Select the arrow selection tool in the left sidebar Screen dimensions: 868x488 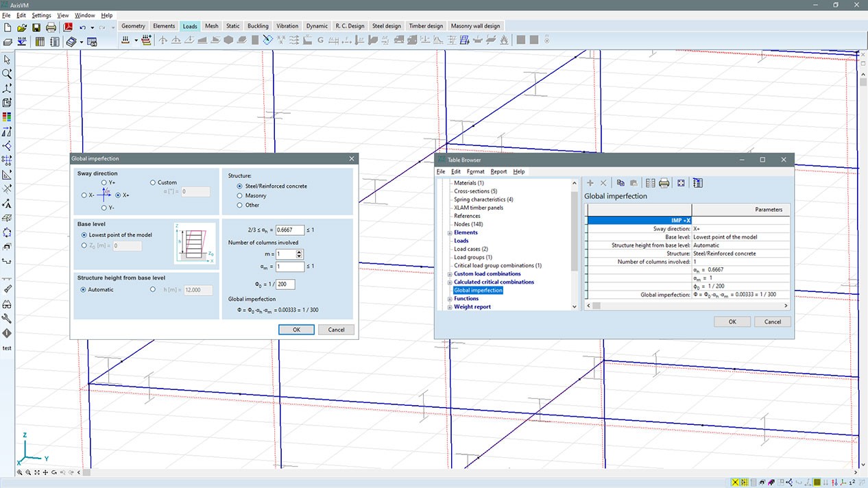tap(7, 60)
